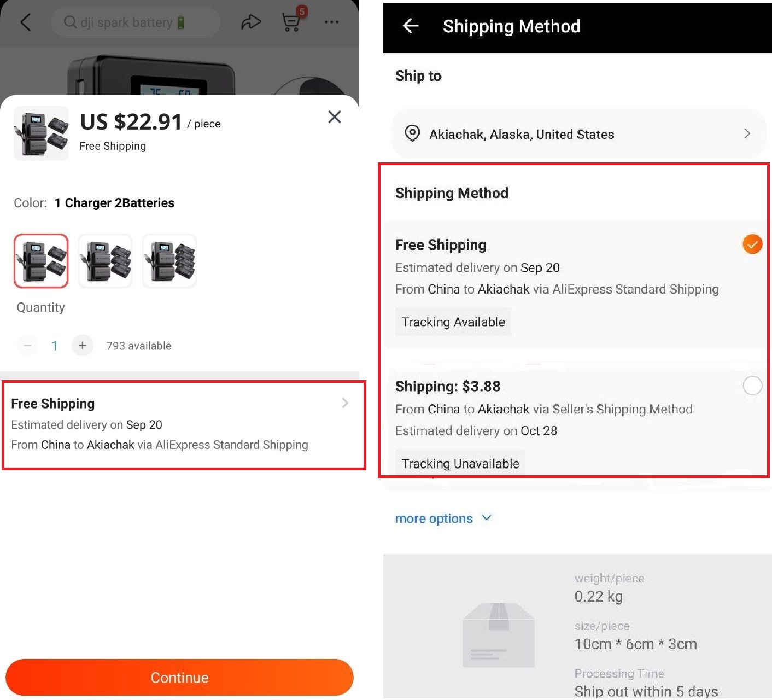Screen dimensions: 772x700
Task: Open the three-dot overflow menu
Action: (331, 22)
